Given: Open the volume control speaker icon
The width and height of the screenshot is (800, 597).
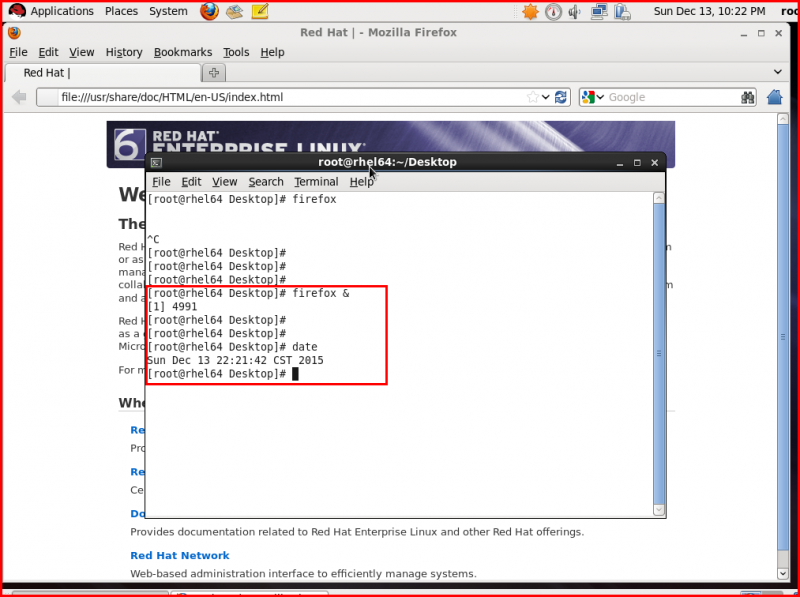Looking at the screenshot, I should coord(573,11).
